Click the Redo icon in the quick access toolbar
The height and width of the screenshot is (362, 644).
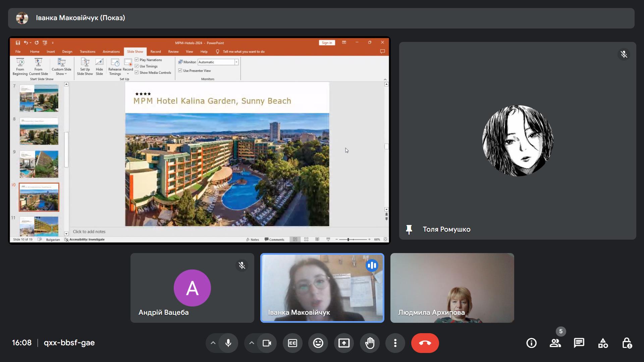point(37,43)
